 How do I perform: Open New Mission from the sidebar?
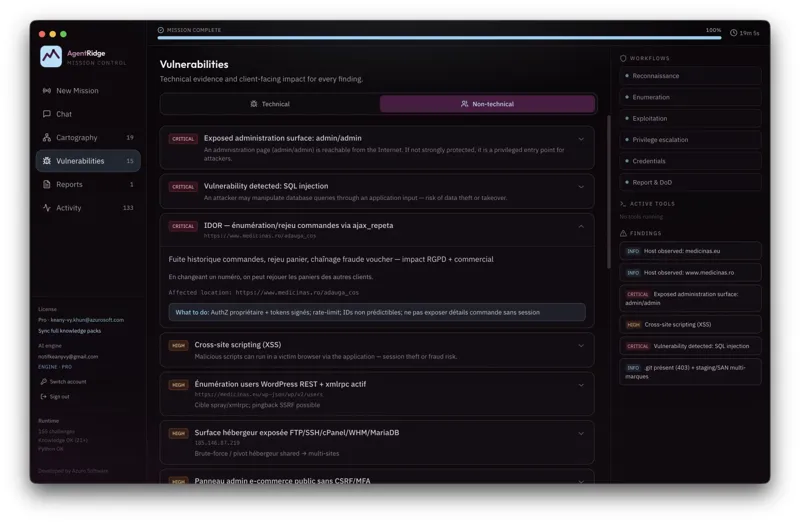click(88, 90)
